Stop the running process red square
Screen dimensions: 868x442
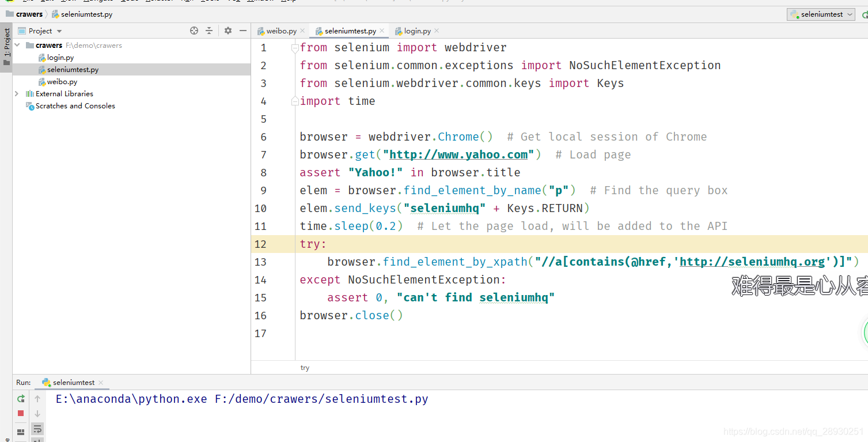tap(21, 413)
